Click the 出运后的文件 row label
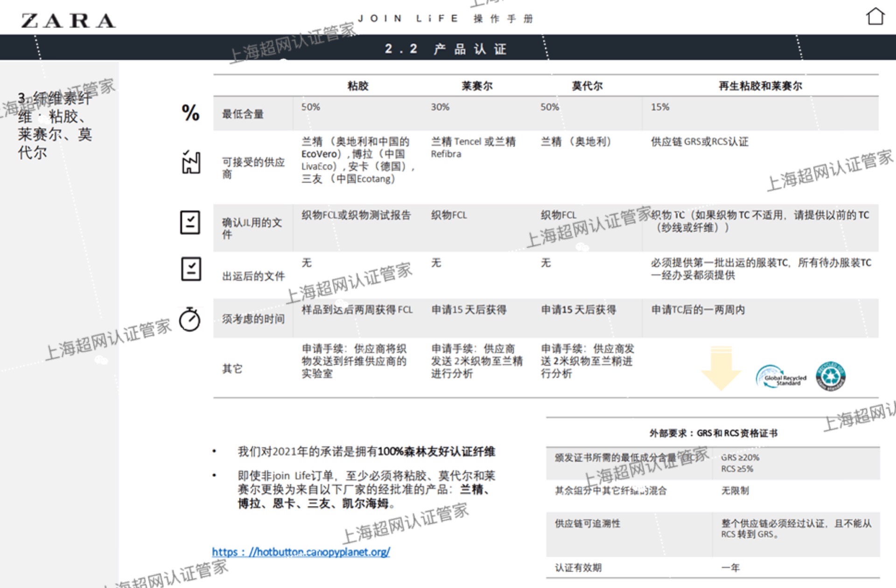This screenshot has width=896, height=588. tap(253, 276)
